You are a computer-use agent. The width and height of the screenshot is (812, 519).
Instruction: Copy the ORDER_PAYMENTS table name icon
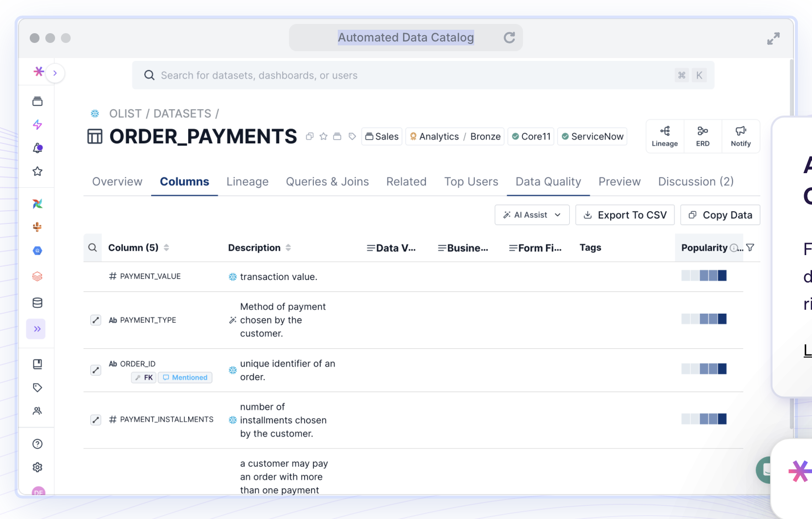tap(309, 137)
